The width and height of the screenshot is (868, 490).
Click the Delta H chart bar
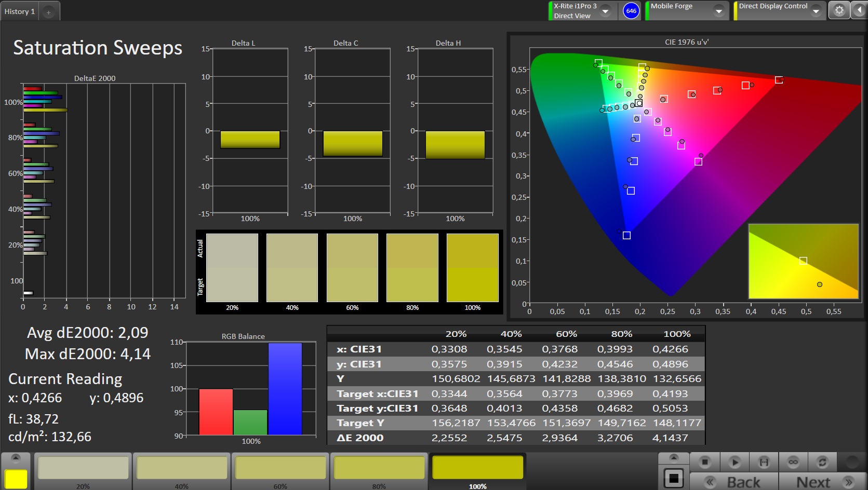pos(455,145)
